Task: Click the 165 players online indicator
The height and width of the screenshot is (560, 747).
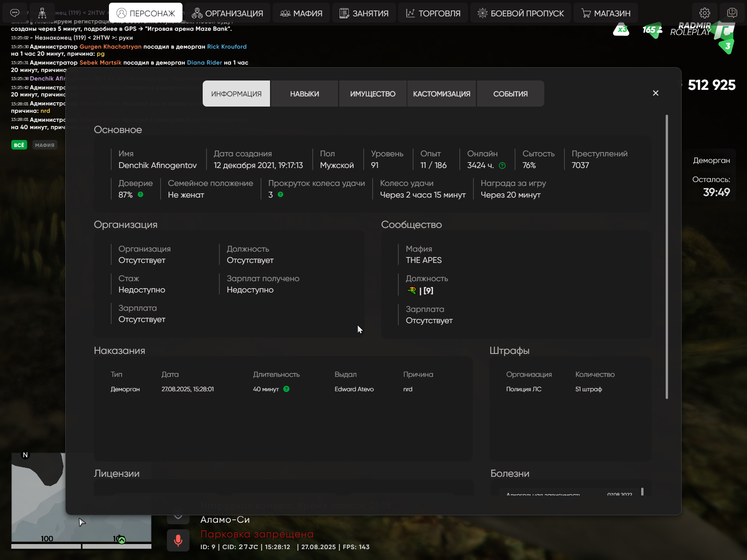Action: click(x=652, y=30)
